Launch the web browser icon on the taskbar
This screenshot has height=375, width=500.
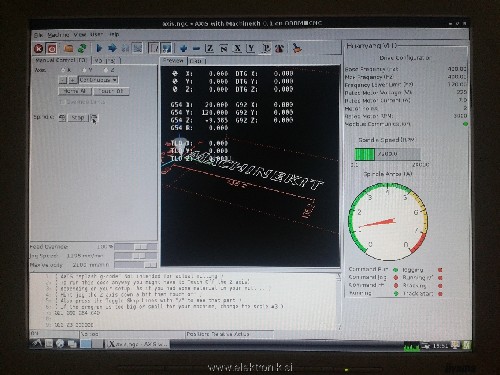[x=60, y=343]
